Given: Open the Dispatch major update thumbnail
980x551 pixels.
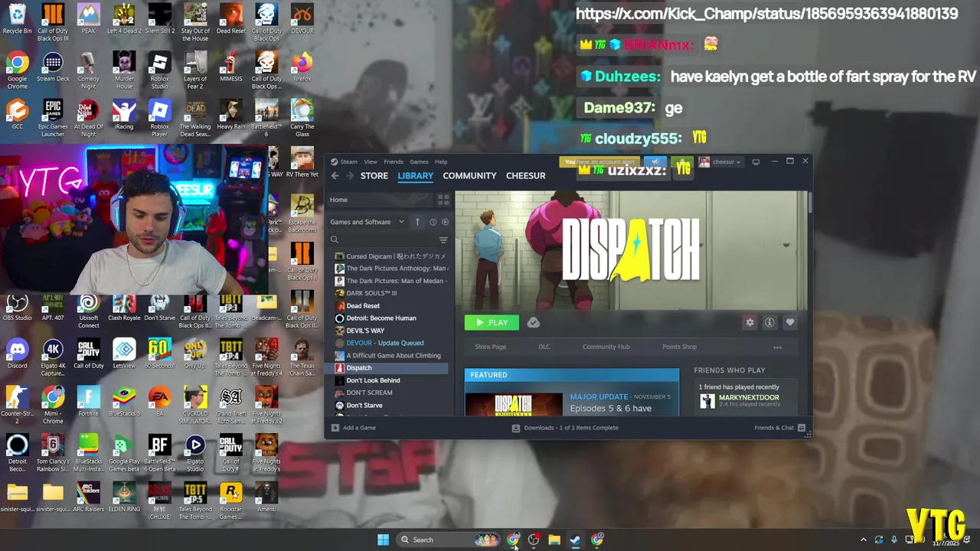Looking at the screenshot, I should tap(514, 404).
